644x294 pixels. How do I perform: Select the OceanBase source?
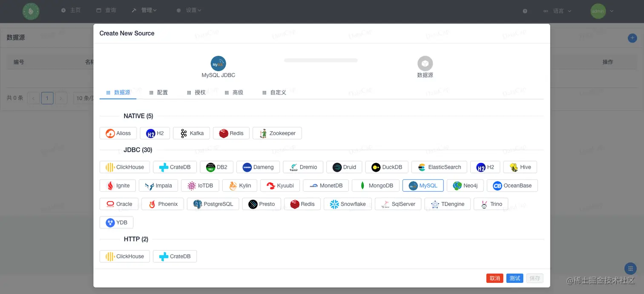[512, 185]
